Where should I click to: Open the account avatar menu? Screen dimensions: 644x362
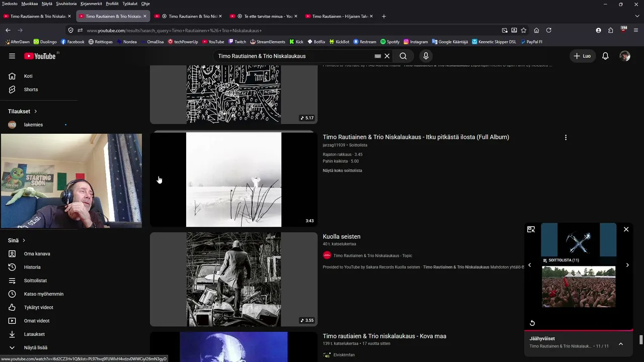pos(625,56)
